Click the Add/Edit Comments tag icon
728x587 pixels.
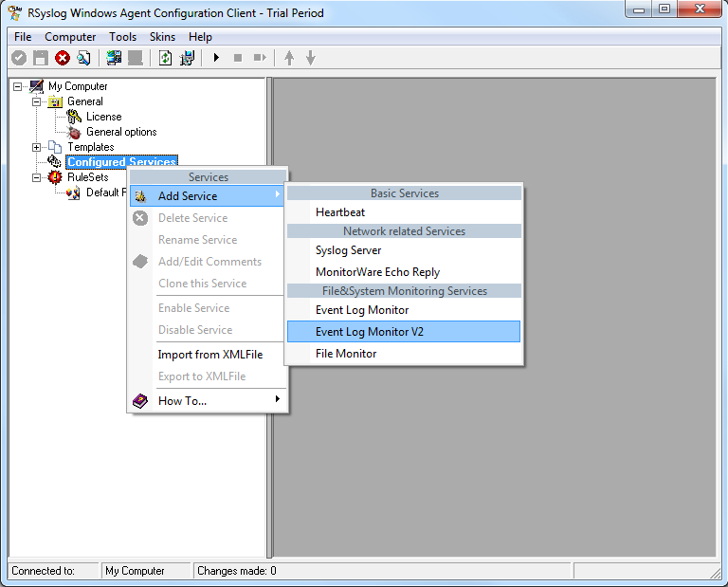tap(140, 262)
